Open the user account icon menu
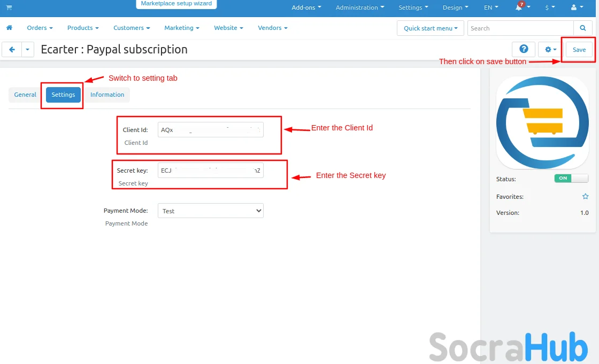The width and height of the screenshot is (599, 364). [x=574, y=7]
